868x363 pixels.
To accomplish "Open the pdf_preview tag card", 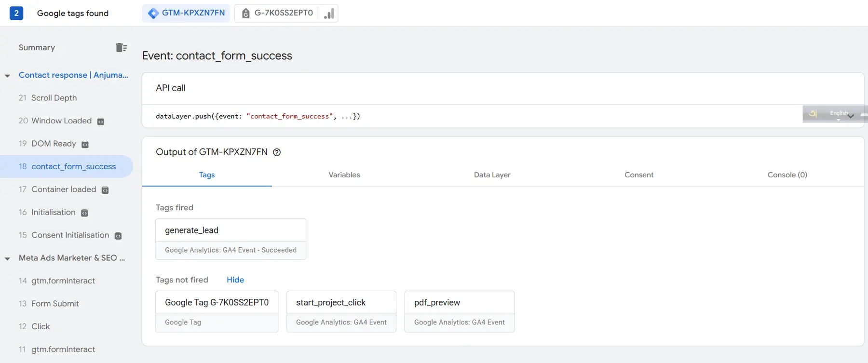I will (x=460, y=311).
